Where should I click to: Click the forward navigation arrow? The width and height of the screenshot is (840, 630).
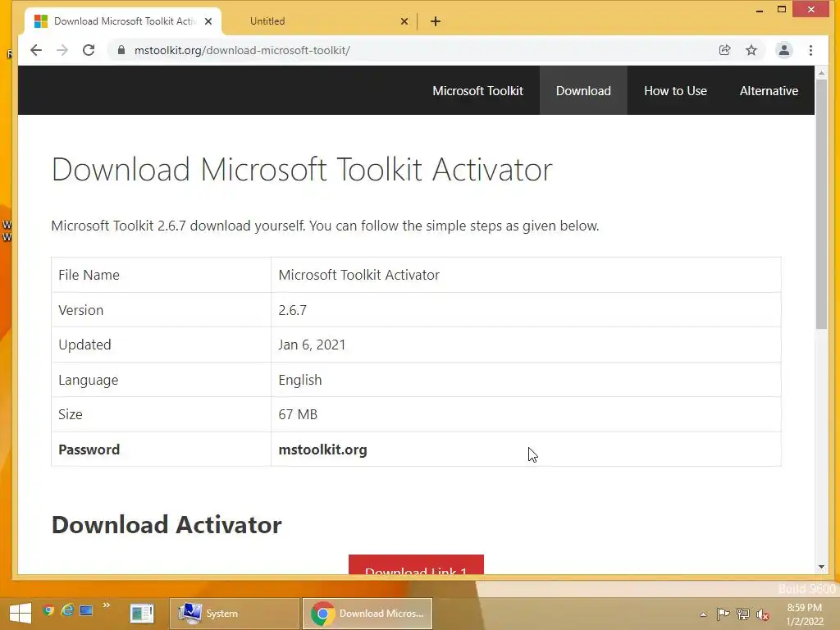tap(62, 50)
